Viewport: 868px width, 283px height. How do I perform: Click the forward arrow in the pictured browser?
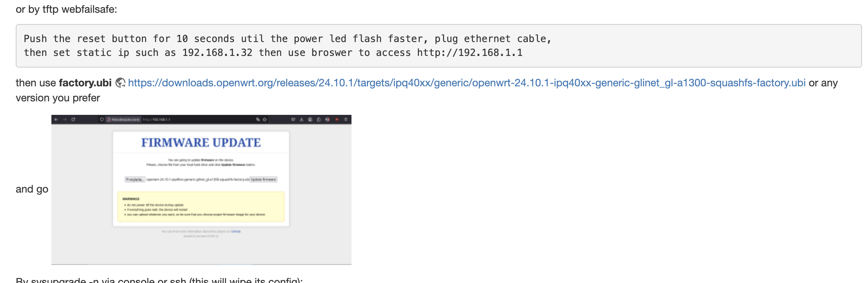pyautogui.click(x=65, y=119)
